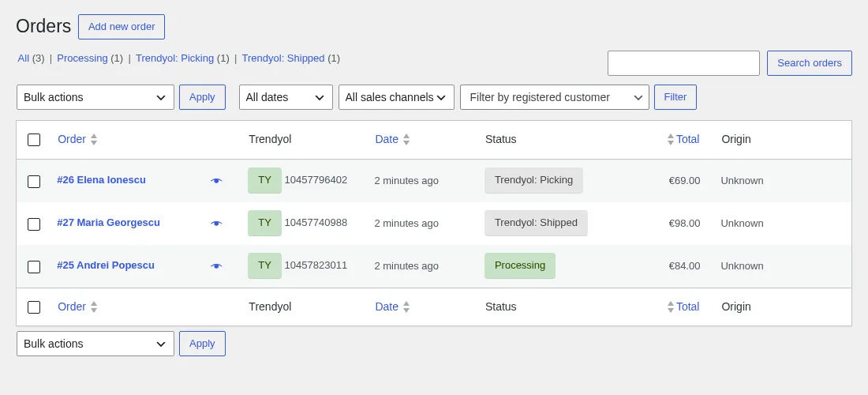Tick the select-all checkbox in table footer
Image resolution: width=868 pixels, height=395 pixels.
click(x=34, y=307)
